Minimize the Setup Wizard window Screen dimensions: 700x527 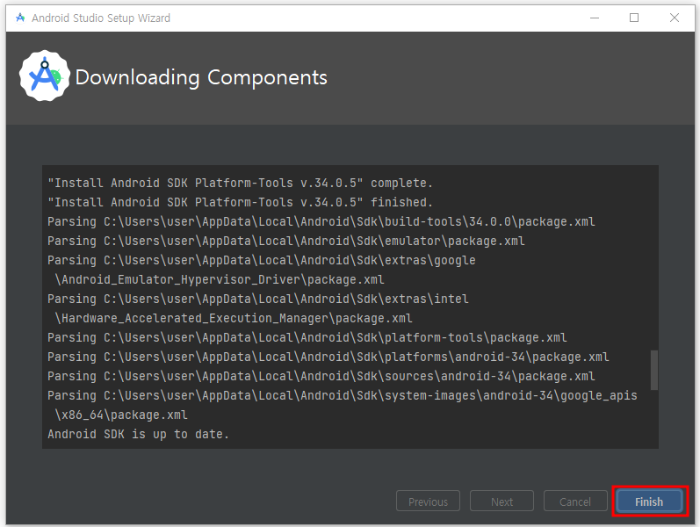[x=594, y=18]
